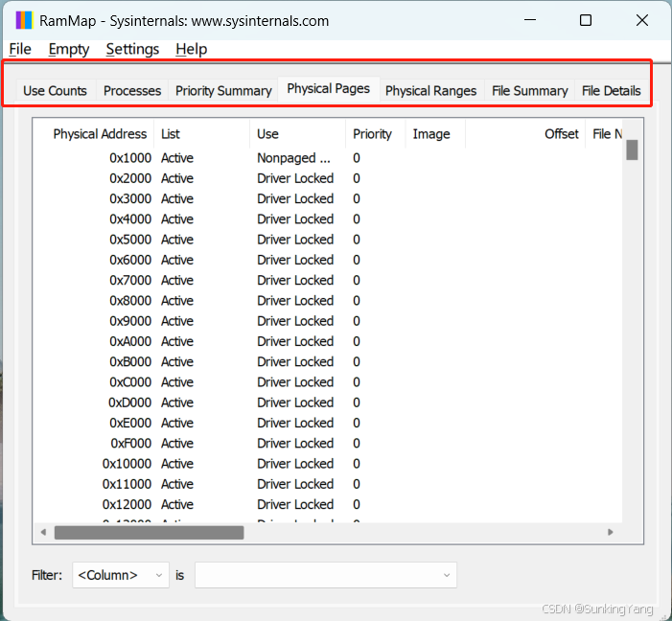Select the row with address 0x1000
This screenshot has height=621, width=672.
coord(328,158)
